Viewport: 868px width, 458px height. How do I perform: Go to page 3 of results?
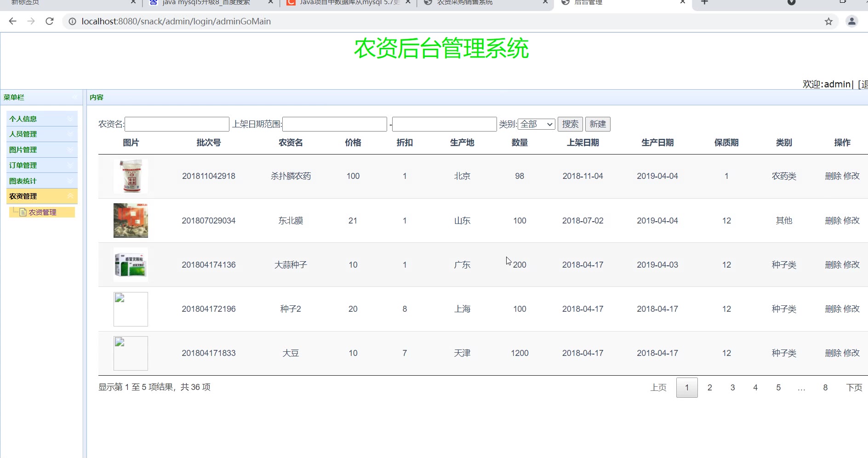[x=732, y=388]
